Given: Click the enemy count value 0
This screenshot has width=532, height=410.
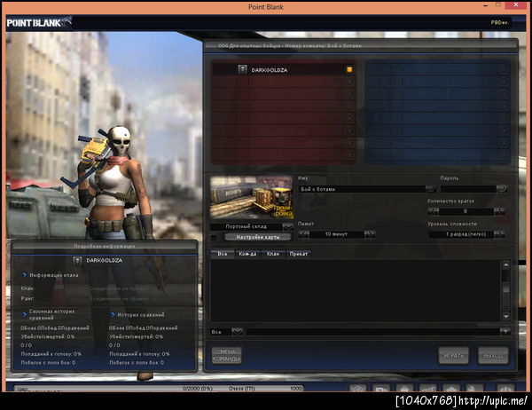Looking at the screenshot, I should (465, 211).
